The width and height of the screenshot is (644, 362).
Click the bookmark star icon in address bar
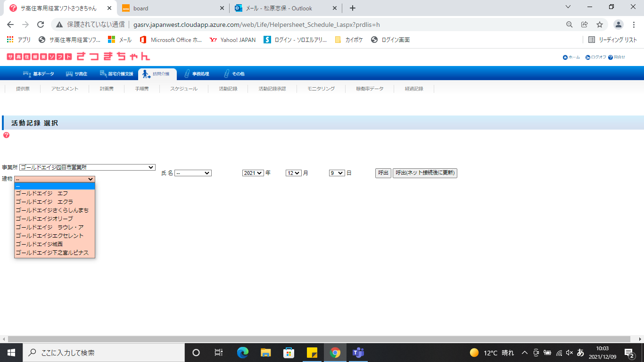[x=599, y=25]
